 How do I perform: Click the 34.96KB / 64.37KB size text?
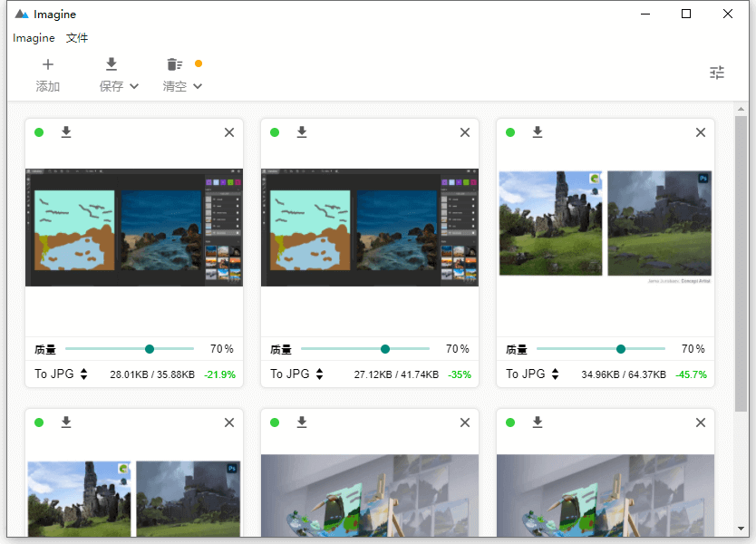[624, 374]
